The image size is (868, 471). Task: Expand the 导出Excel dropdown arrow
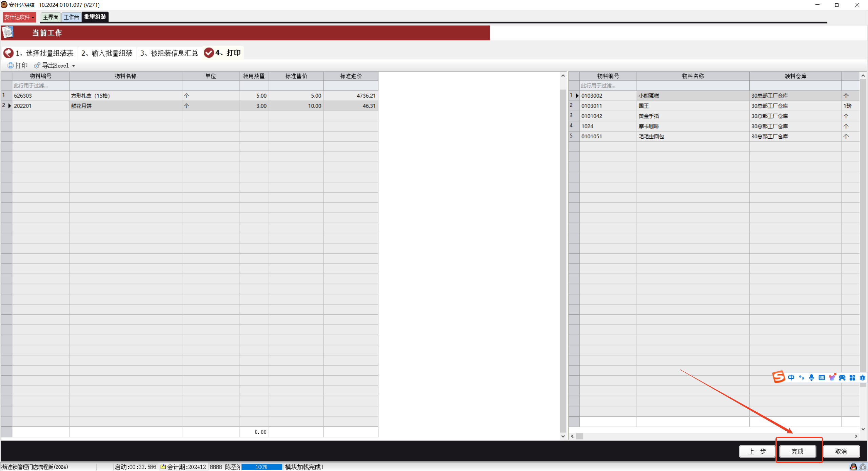click(74, 66)
